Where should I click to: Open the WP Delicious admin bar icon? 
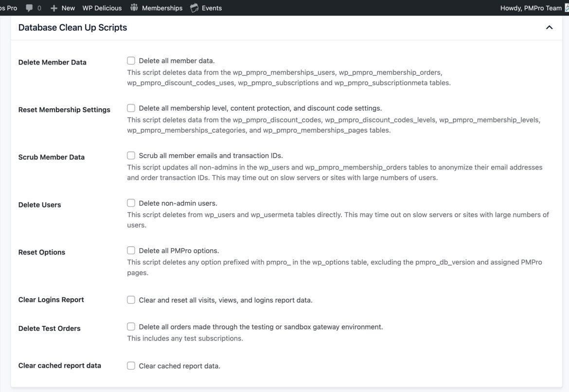click(x=102, y=7)
